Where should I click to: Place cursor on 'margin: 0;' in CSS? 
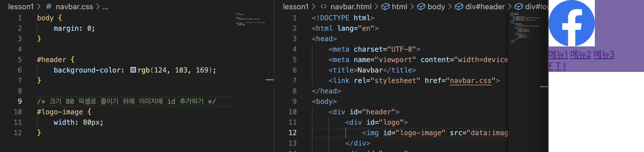pyautogui.click(x=74, y=28)
